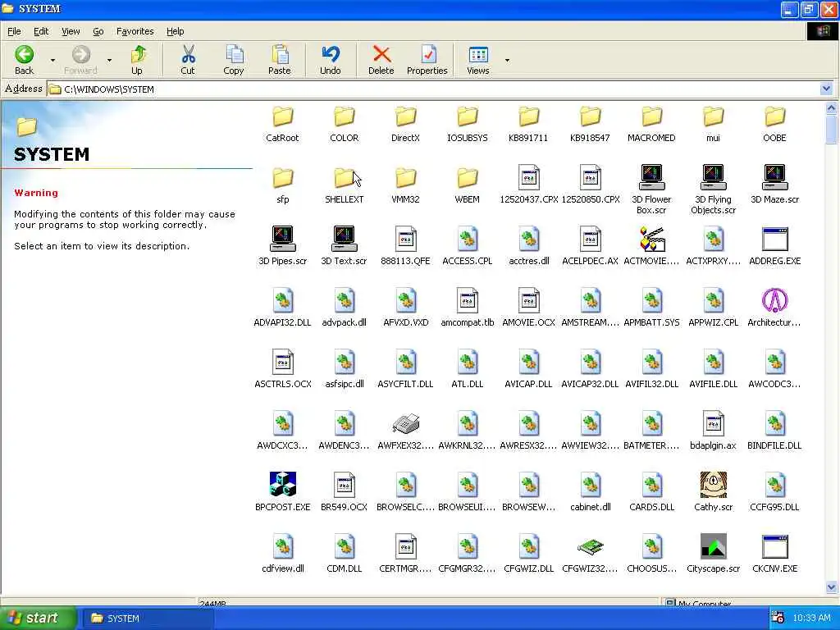Screen dimensions: 840x630
Task: Select the ACCESS.CPL control panel file
Action: 467,246
